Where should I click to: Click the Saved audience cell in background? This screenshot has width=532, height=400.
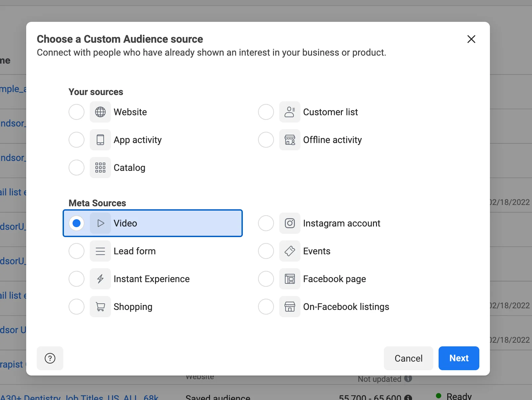pyautogui.click(x=218, y=397)
